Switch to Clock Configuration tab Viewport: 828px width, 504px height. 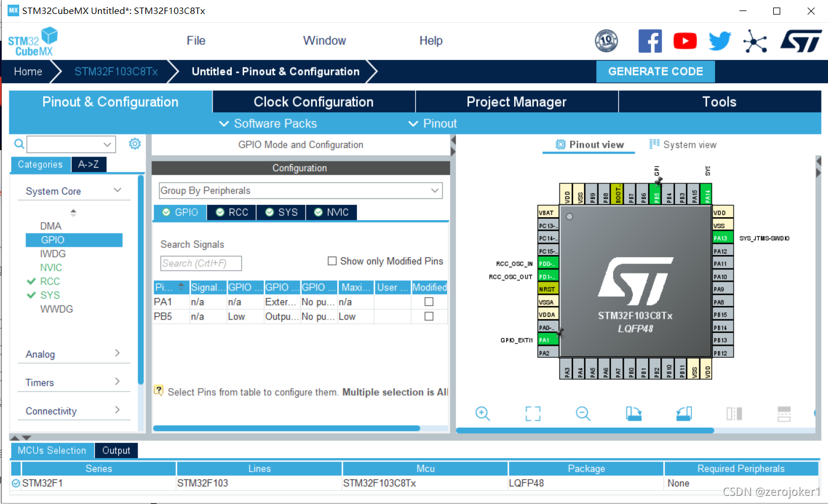(x=314, y=102)
